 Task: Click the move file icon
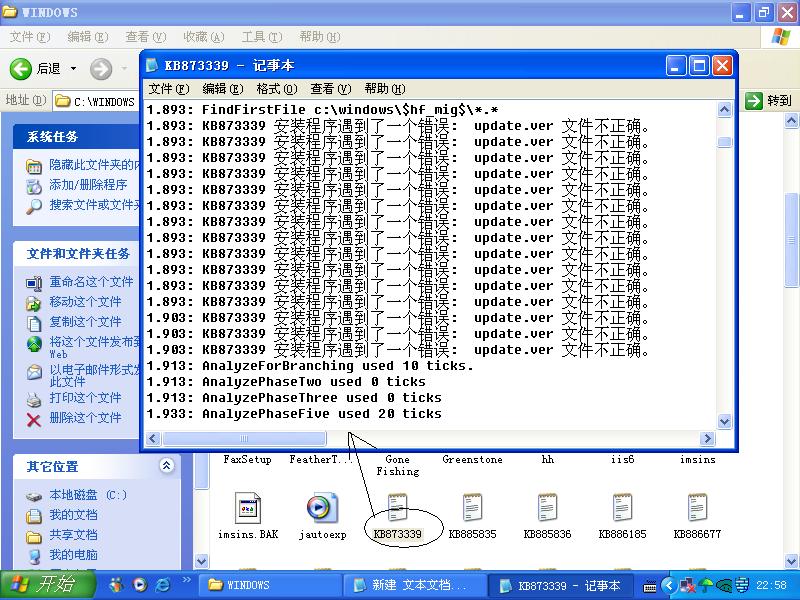[34, 304]
